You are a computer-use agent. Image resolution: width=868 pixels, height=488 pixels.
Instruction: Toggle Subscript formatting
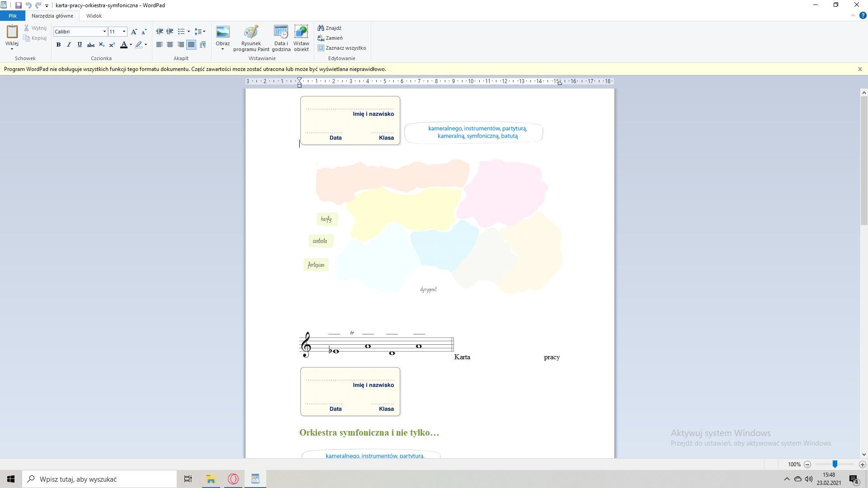tap(101, 44)
